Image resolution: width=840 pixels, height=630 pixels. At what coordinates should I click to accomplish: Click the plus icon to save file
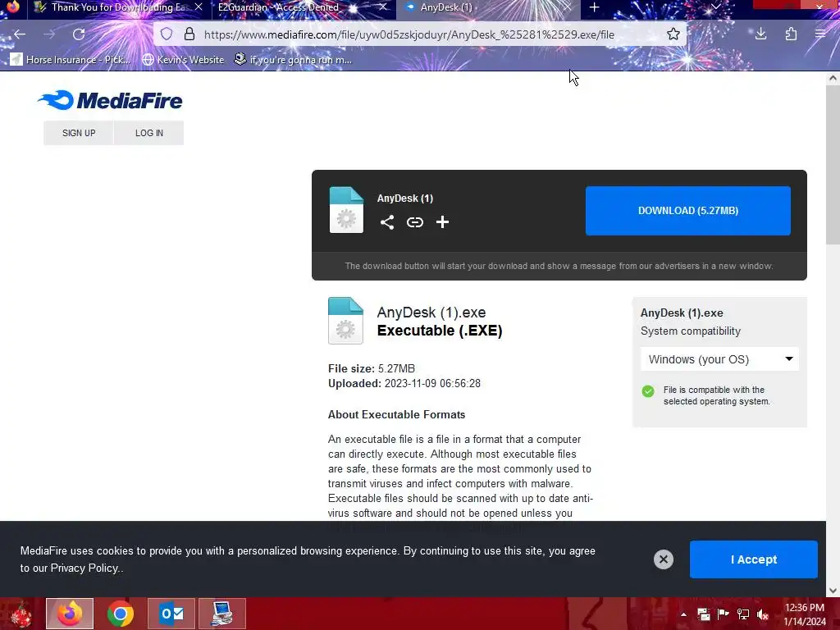click(x=442, y=222)
